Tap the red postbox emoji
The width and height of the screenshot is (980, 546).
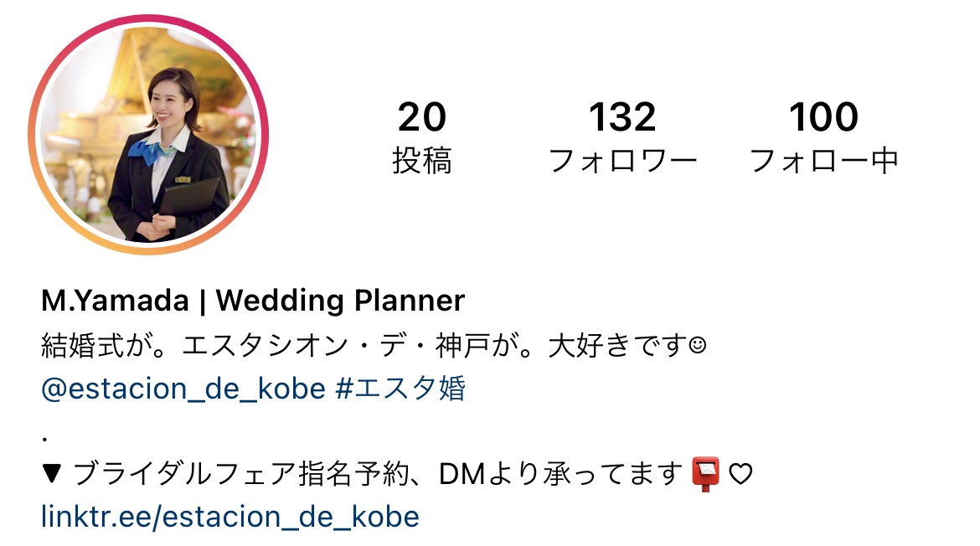coord(705,474)
